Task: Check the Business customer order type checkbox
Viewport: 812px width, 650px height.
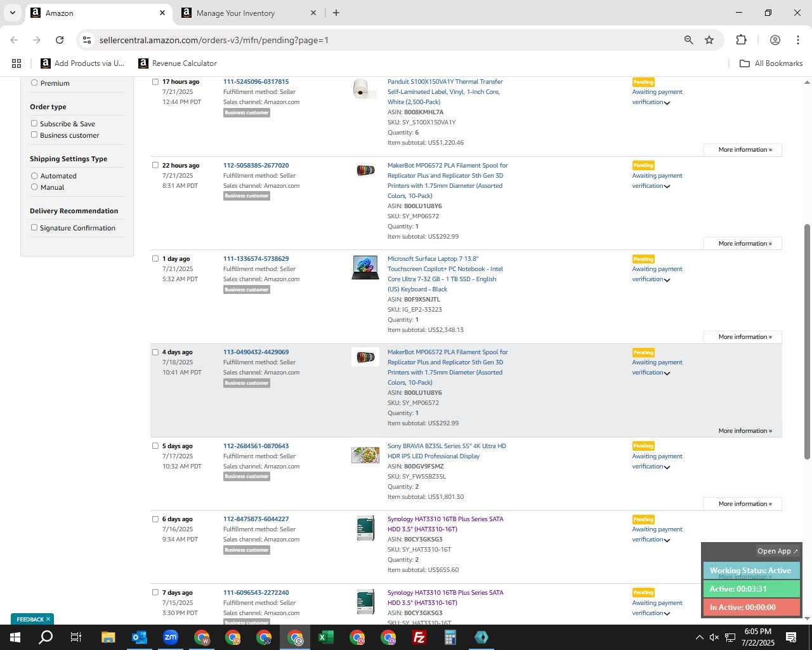Action: [x=34, y=135]
